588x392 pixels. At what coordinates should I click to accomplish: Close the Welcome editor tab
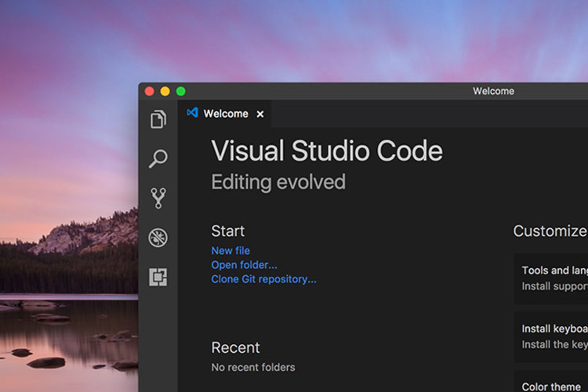(x=260, y=114)
